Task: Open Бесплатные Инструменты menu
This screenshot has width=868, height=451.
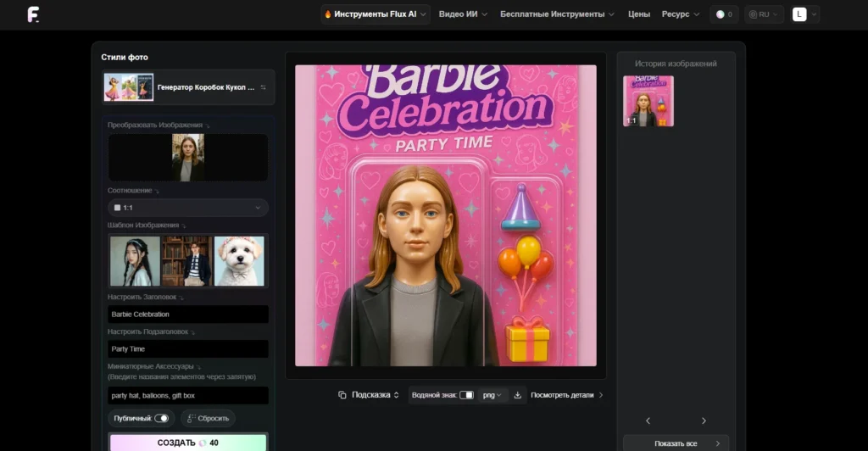Action: pyautogui.click(x=557, y=14)
